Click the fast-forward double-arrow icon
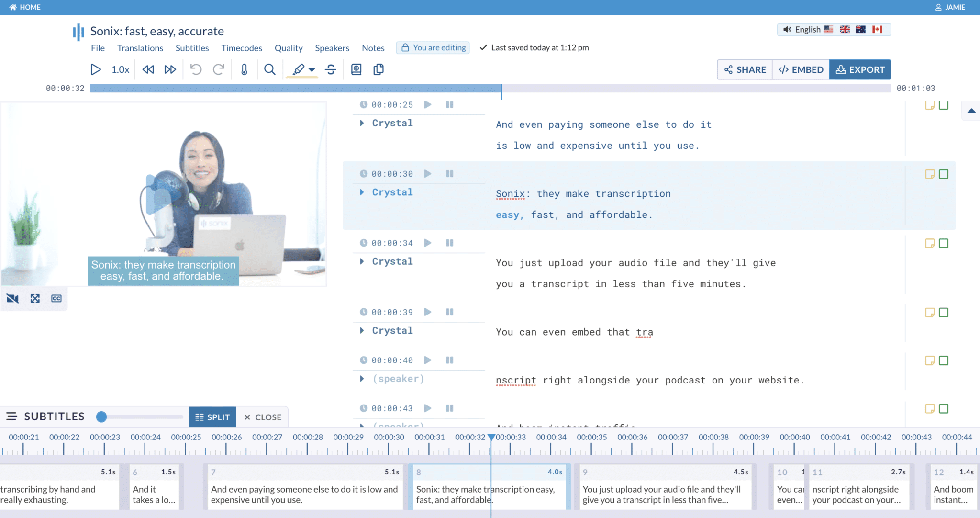The width and height of the screenshot is (980, 518). [170, 70]
